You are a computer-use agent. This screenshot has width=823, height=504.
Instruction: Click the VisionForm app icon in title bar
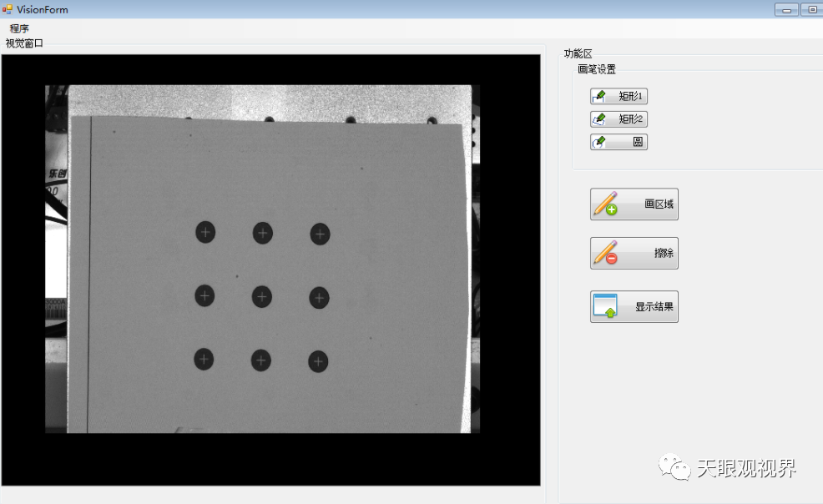tap(8, 9)
